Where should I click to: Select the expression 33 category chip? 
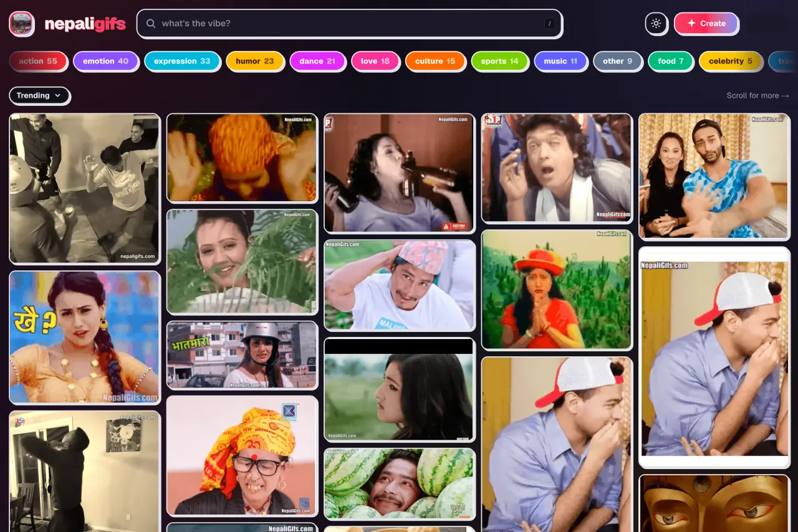click(182, 61)
